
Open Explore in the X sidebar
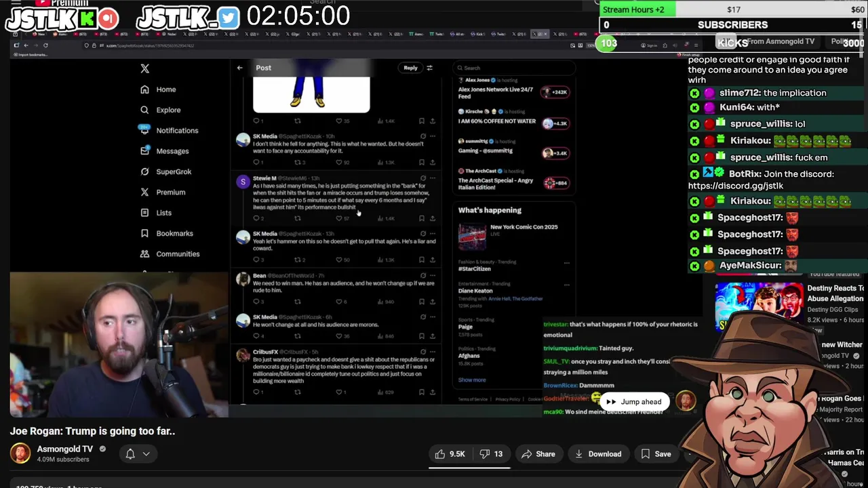tap(160, 110)
